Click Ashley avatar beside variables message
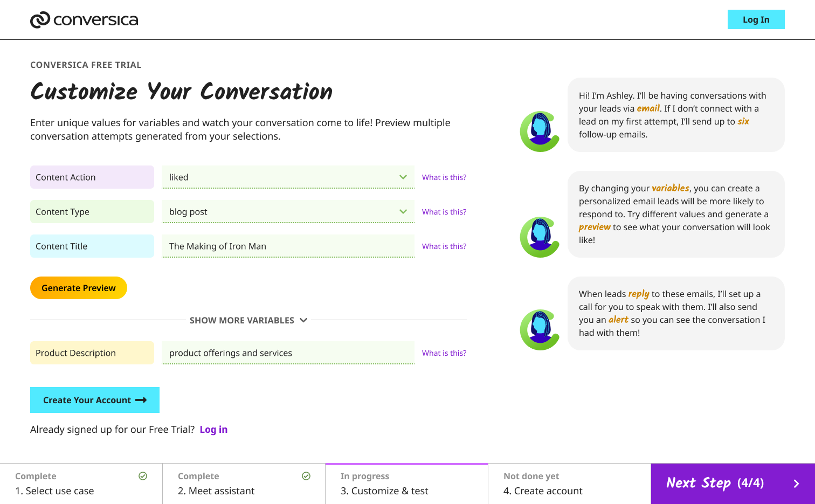The height and width of the screenshot is (504, 815). 540,237
